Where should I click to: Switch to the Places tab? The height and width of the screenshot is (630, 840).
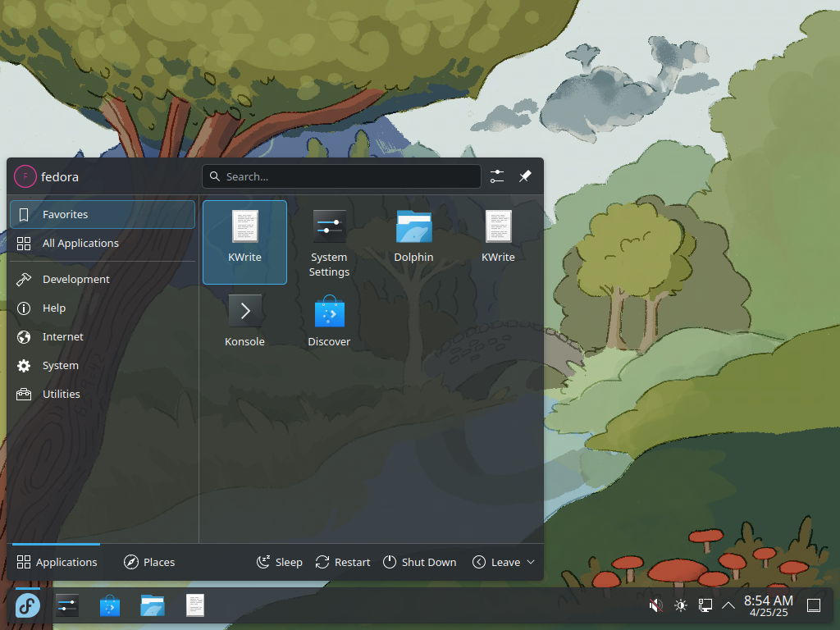149,562
